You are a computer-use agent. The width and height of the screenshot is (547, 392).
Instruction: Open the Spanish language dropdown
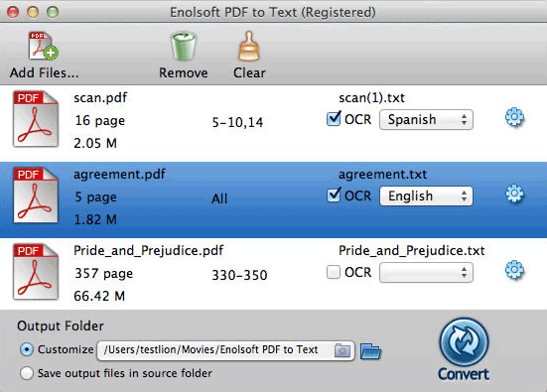pos(426,120)
